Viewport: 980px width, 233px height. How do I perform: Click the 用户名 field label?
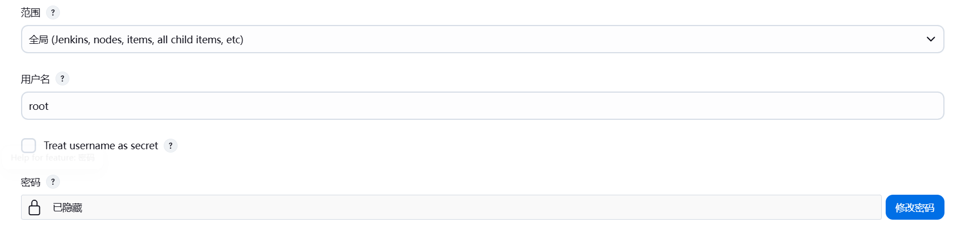pyautogui.click(x=35, y=79)
